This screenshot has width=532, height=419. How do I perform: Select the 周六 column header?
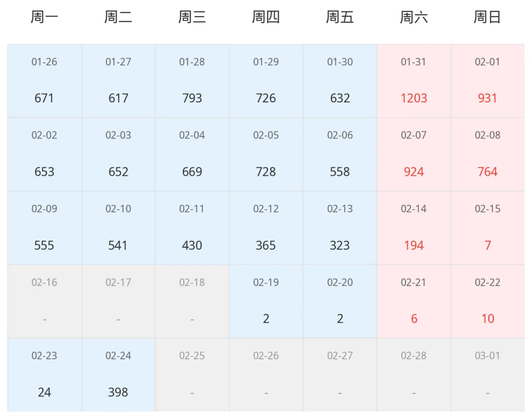tap(414, 17)
